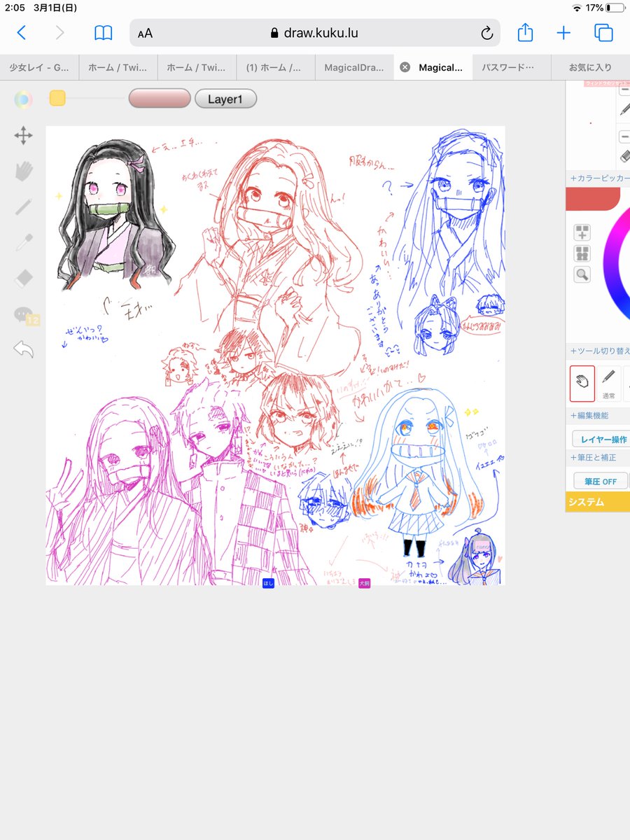Open the システム panel header

point(598,503)
